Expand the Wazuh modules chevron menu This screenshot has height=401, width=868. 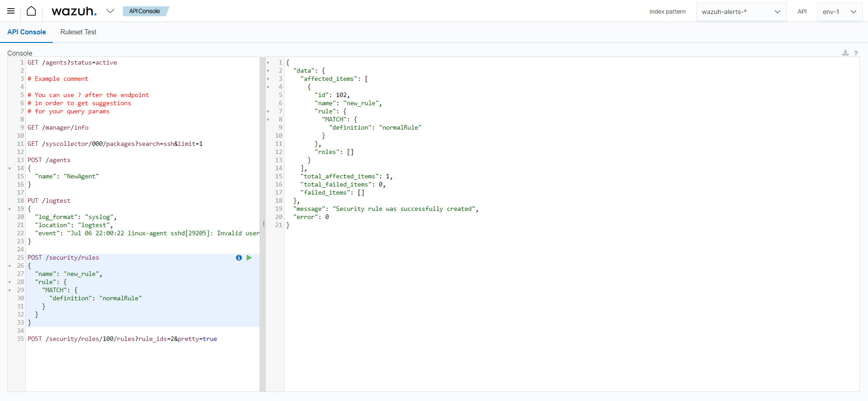click(x=110, y=11)
